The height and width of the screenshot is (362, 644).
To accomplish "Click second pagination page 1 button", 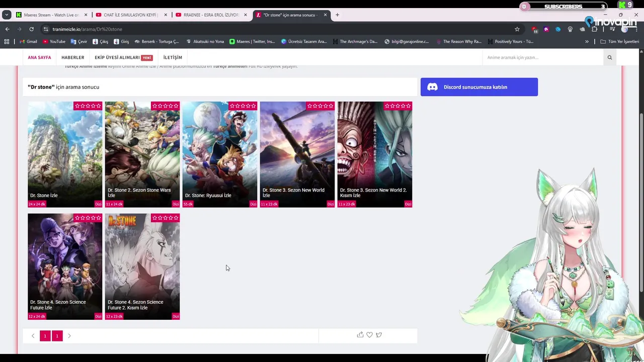I will pos(57,336).
